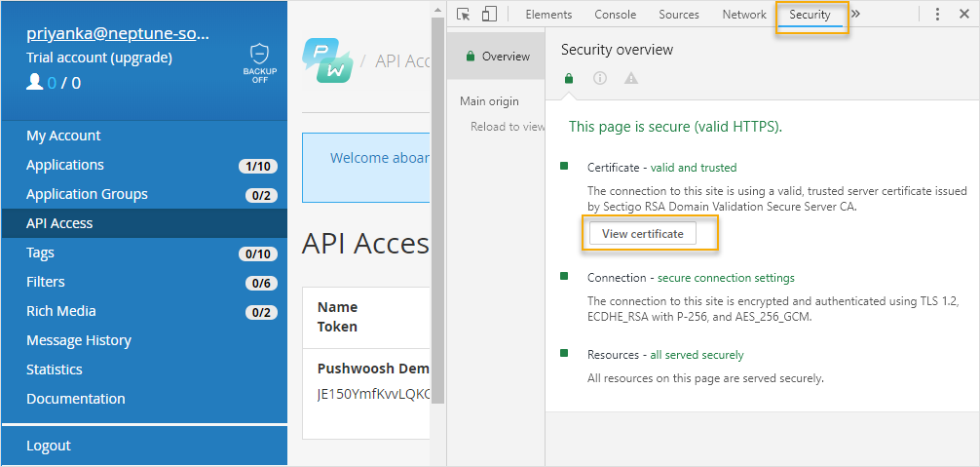
Task: Click the green lock in Security overview
Action: pyautogui.click(x=568, y=79)
